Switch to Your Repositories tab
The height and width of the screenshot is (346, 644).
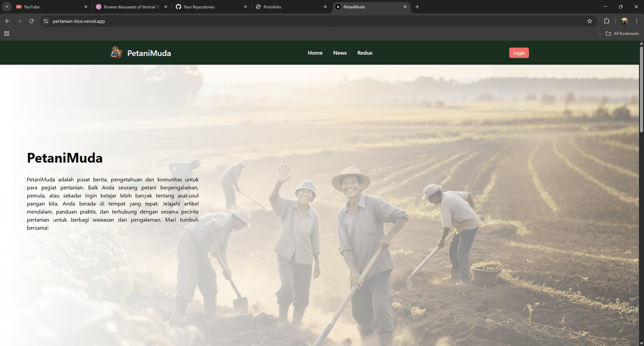(x=211, y=7)
